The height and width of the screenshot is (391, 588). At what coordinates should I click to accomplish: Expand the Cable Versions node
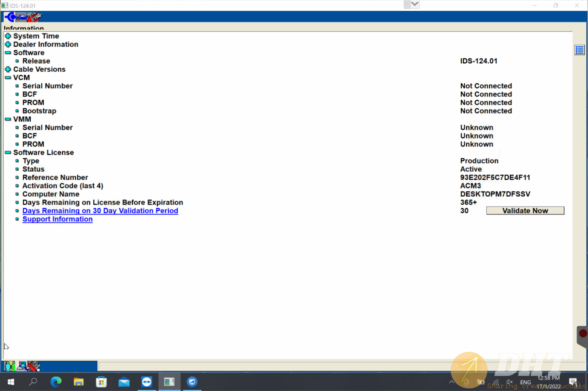[x=8, y=69]
